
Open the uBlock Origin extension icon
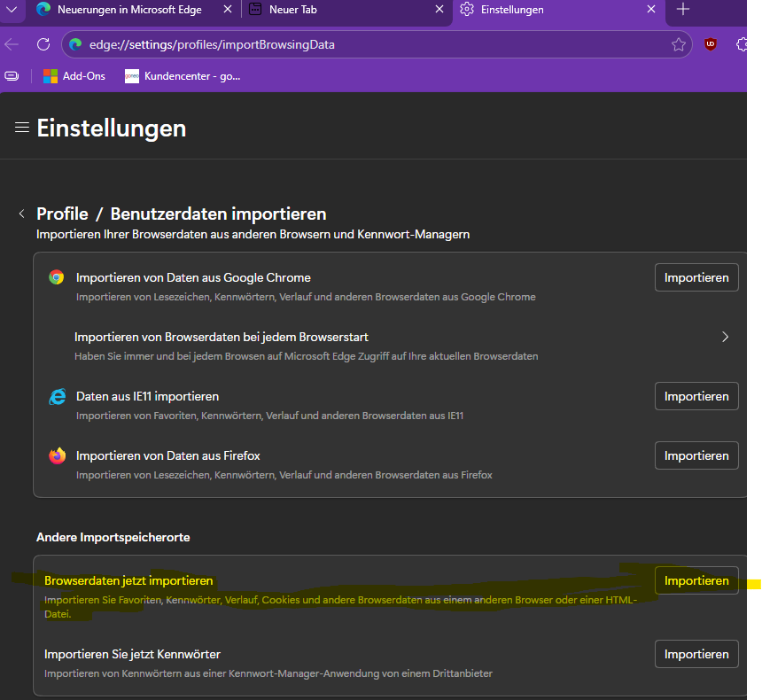point(711,44)
